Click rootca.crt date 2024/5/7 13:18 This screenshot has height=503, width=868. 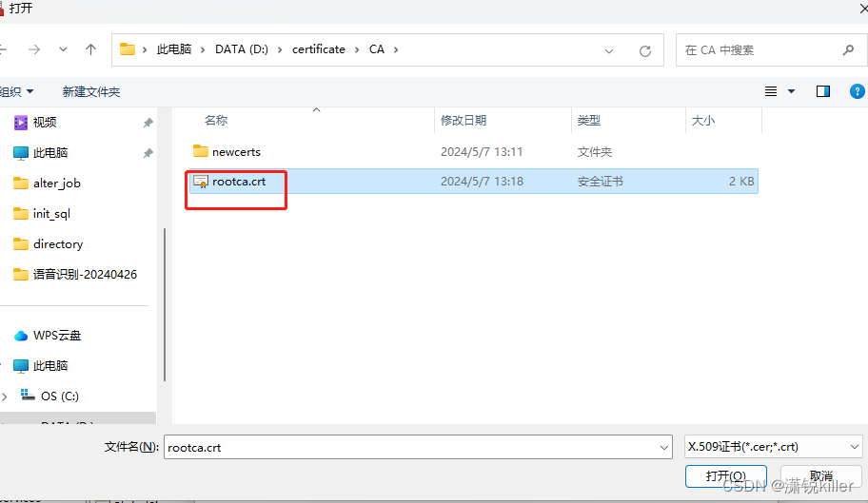[x=482, y=182]
